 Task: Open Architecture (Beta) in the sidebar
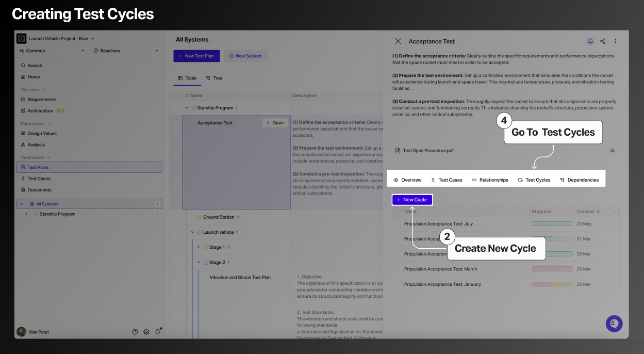click(43, 110)
